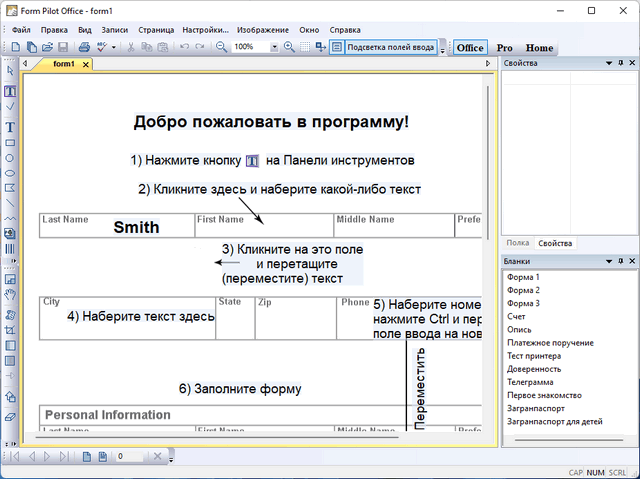Select the eraser tool

10,416
